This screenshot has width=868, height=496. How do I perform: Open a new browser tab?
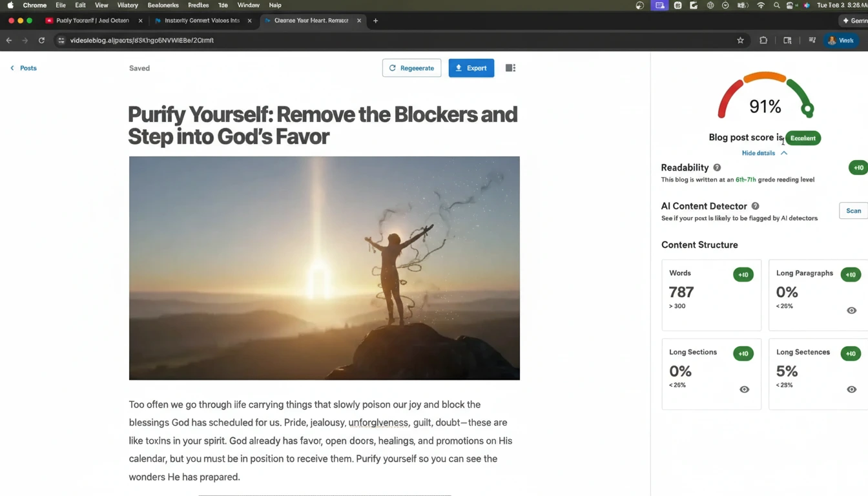pyautogui.click(x=375, y=21)
